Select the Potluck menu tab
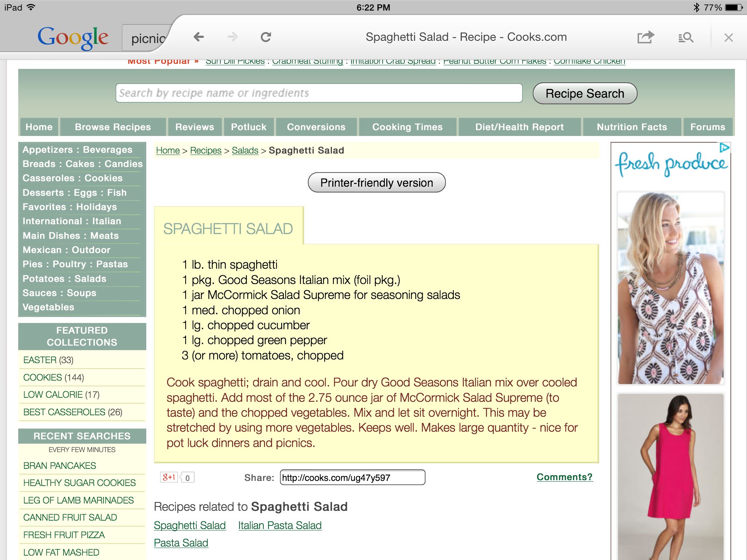 [249, 127]
